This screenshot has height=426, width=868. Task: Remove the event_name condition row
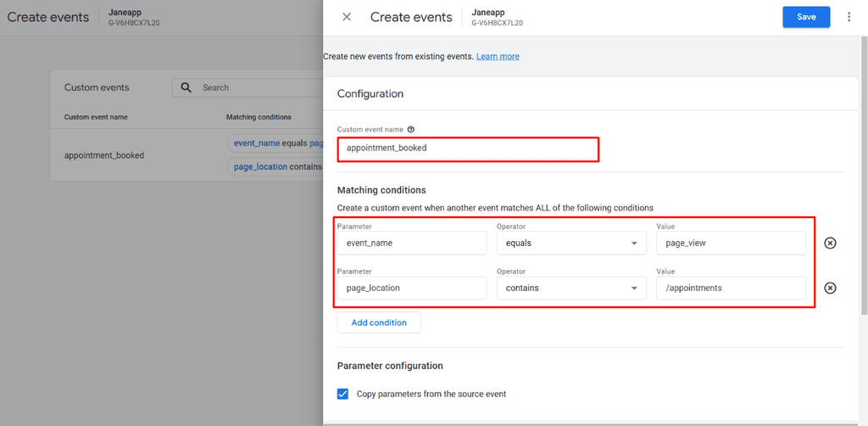[830, 244]
